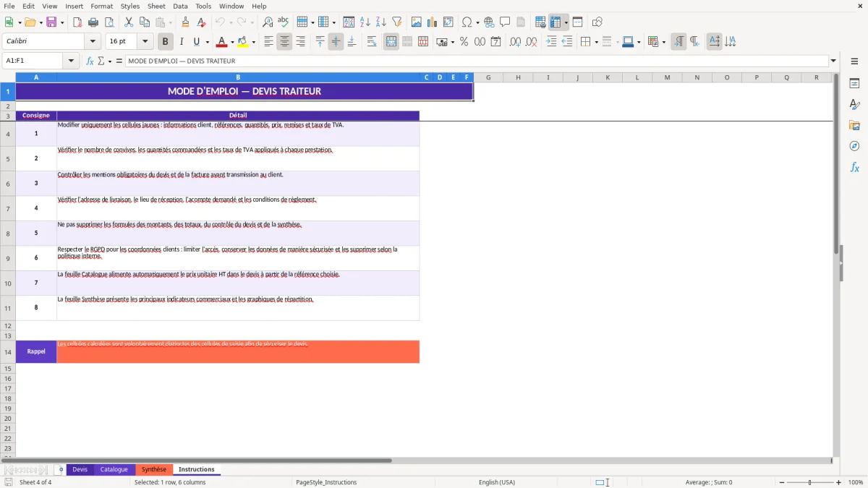The height and width of the screenshot is (488, 868).
Task: Insert a comment
Action: pyautogui.click(x=506, y=22)
